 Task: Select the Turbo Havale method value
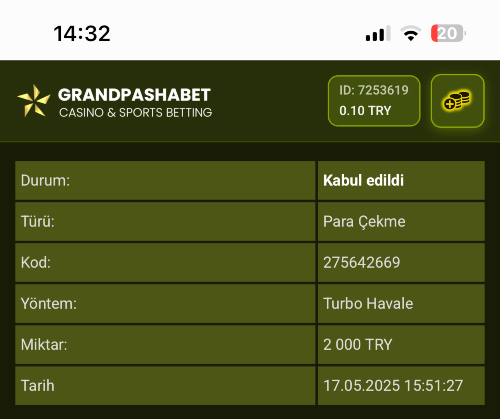click(368, 304)
